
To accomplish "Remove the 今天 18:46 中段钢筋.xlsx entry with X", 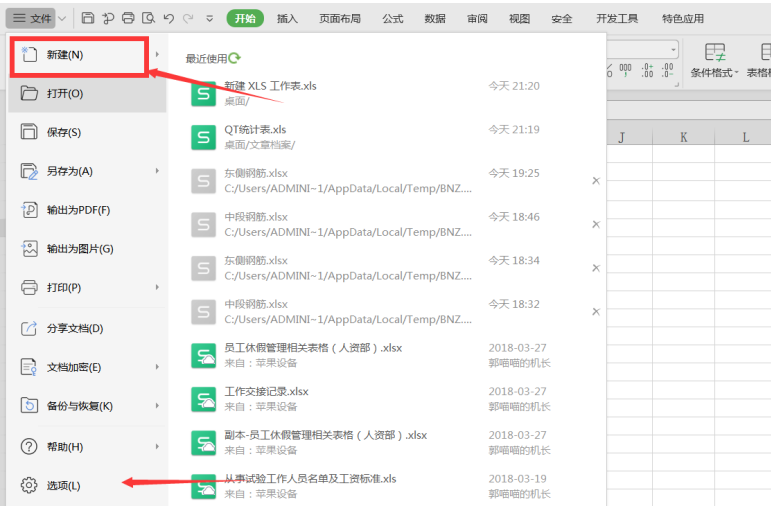I will (x=596, y=224).
